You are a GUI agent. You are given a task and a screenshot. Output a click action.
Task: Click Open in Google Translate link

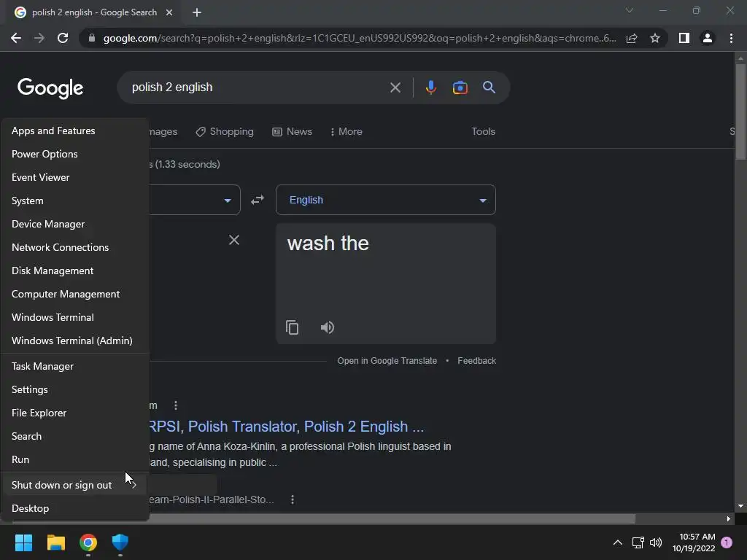click(x=387, y=361)
